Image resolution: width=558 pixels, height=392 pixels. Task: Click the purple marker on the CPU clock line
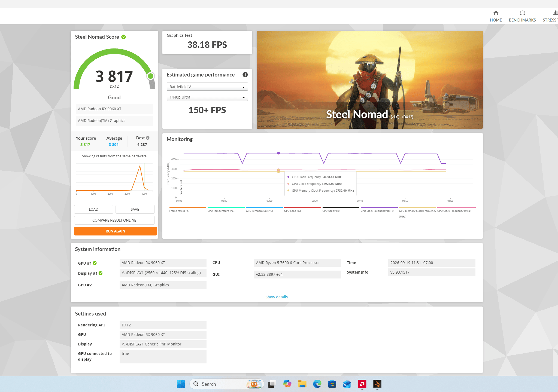click(x=278, y=153)
